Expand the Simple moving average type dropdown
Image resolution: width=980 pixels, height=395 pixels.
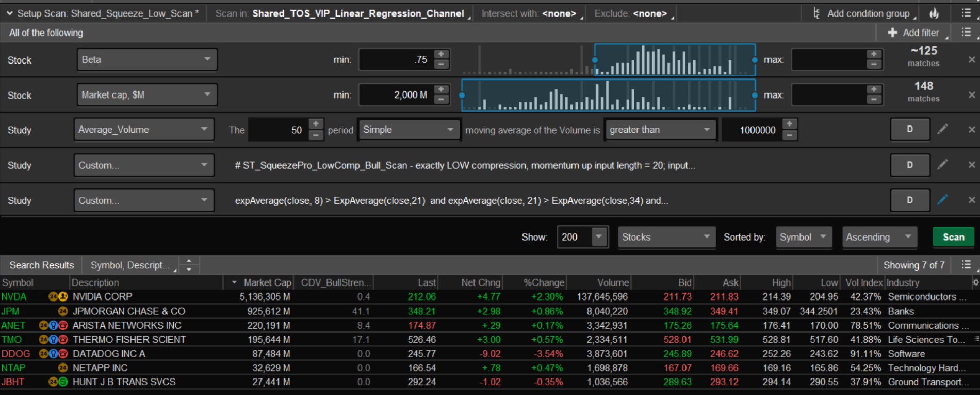pos(409,130)
